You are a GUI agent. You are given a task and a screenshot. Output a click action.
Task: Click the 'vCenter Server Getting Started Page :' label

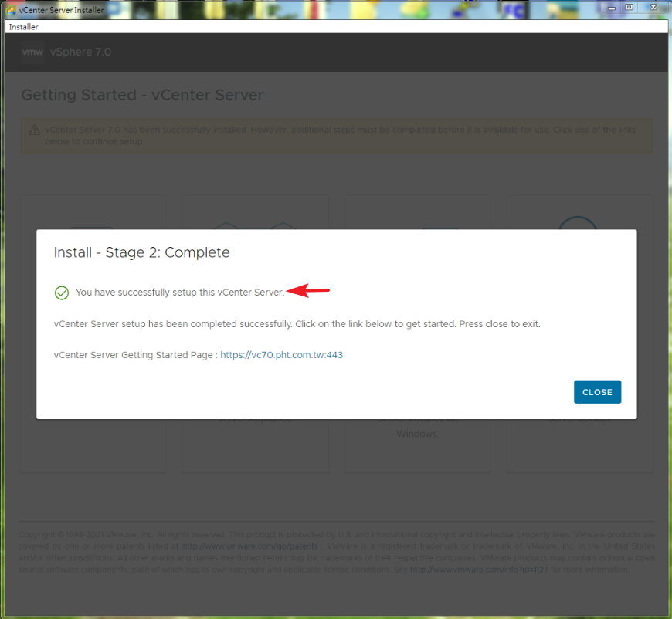click(135, 355)
